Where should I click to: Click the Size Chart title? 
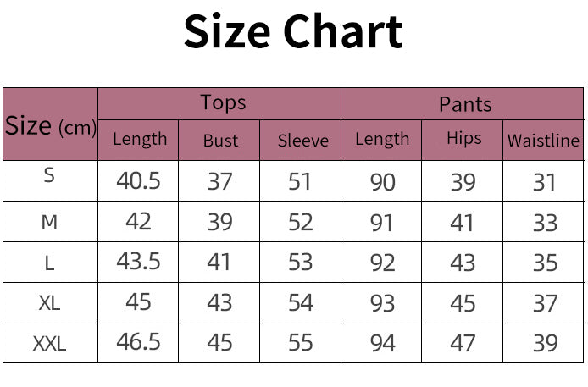click(293, 32)
